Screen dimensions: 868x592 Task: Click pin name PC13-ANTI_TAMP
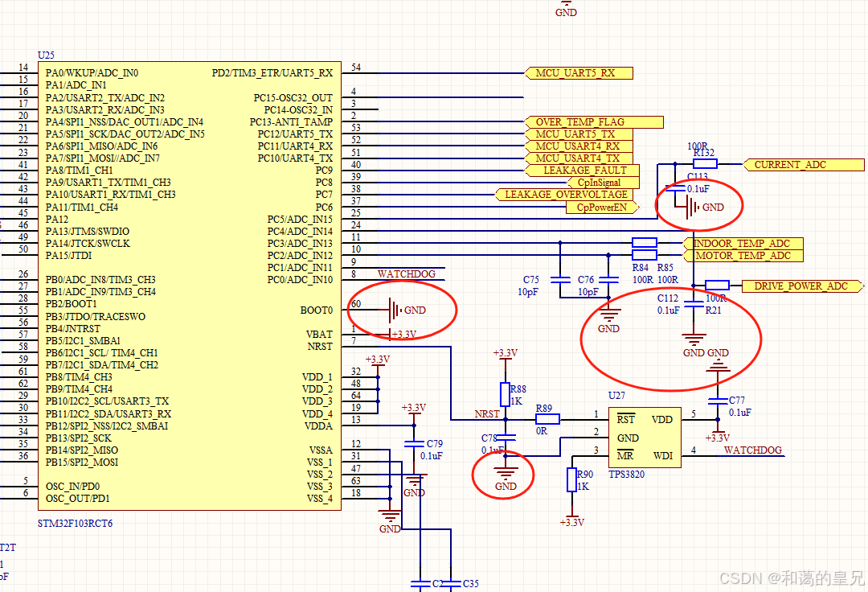[x=291, y=121]
